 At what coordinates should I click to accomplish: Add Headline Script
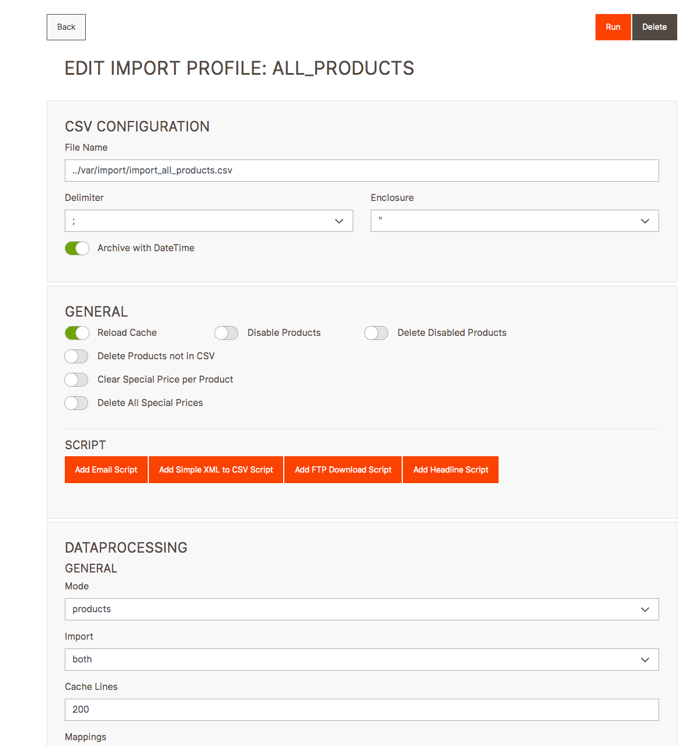[x=451, y=470]
